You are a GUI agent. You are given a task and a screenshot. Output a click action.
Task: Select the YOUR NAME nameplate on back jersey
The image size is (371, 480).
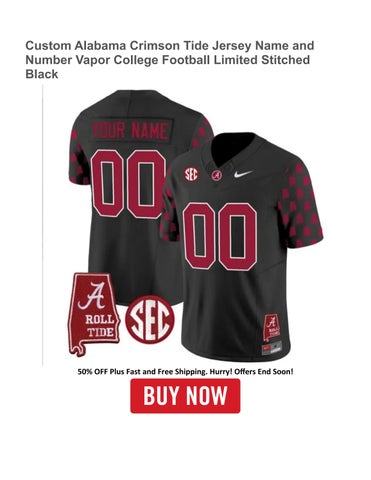coord(131,130)
